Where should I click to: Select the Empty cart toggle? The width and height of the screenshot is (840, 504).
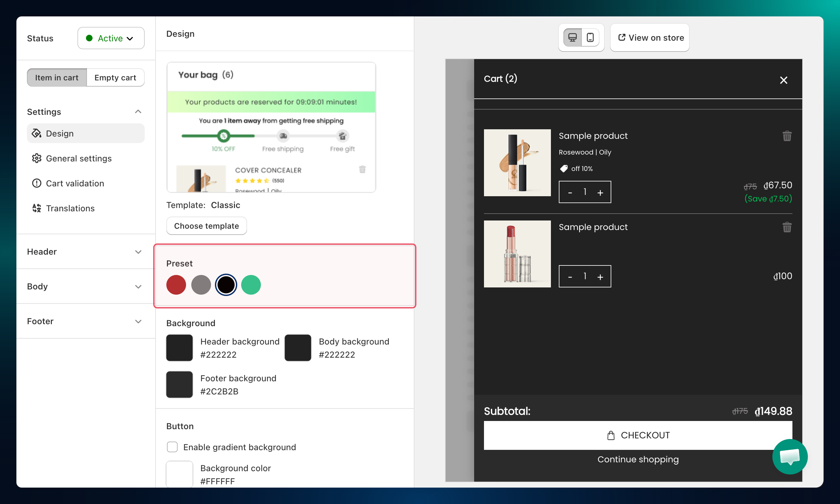coord(115,77)
